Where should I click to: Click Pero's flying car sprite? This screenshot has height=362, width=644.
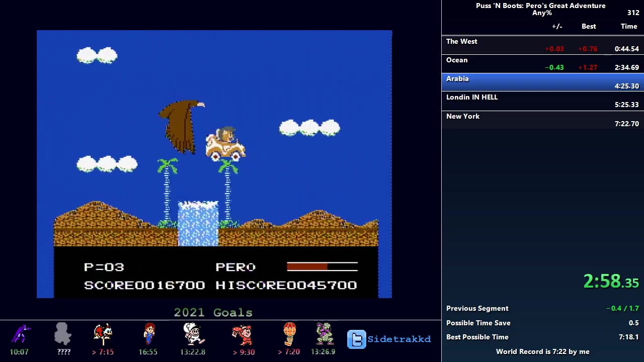(225, 144)
